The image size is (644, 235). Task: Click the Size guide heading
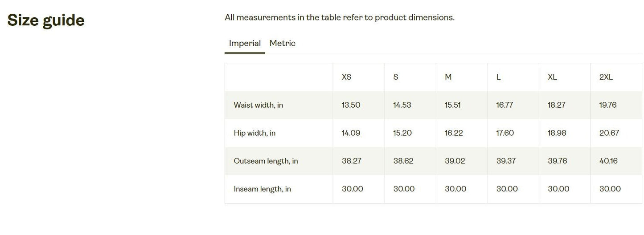(46, 20)
